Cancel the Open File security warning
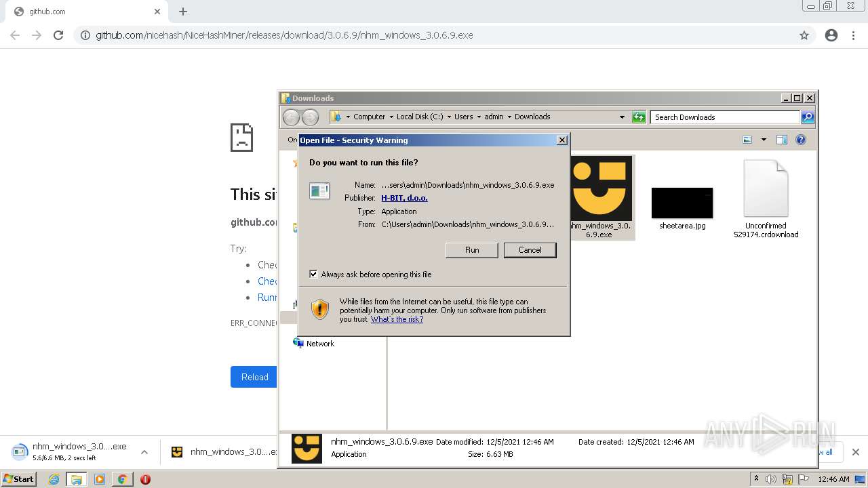This screenshot has width=868, height=488. coord(530,250)
